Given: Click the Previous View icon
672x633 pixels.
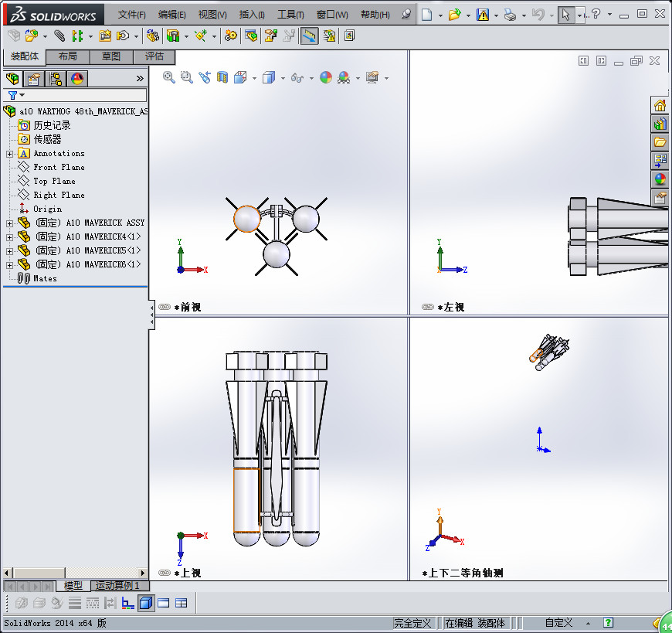Looking at the screenshot, I should click(x=205, y=77).
